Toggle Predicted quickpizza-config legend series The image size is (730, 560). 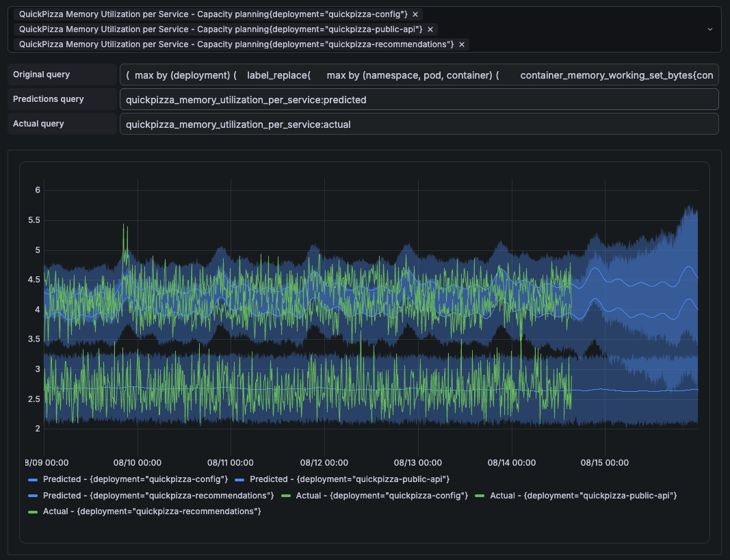point(135,479)
